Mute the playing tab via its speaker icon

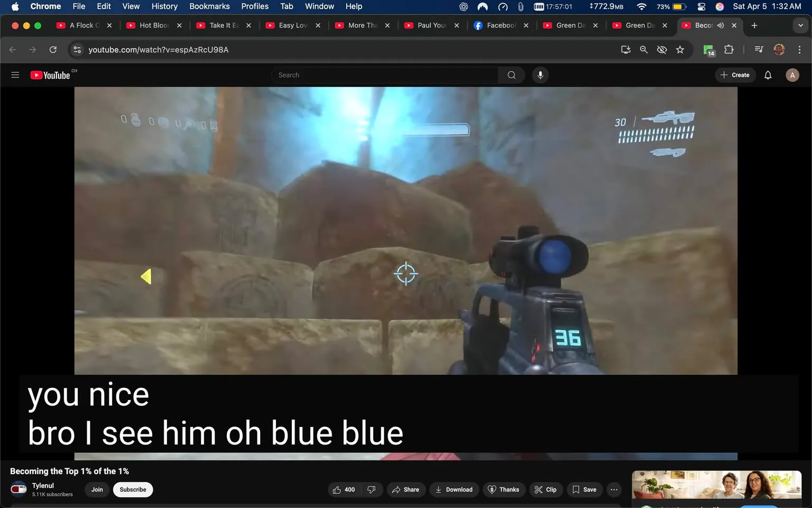tap(721, 25)
